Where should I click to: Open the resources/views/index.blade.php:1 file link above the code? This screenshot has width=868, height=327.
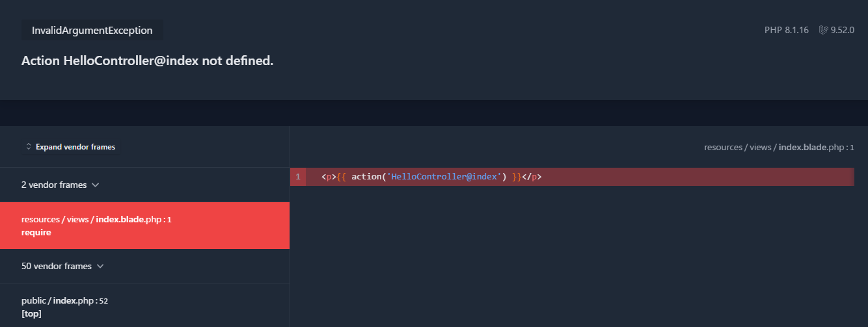(779, 147)
